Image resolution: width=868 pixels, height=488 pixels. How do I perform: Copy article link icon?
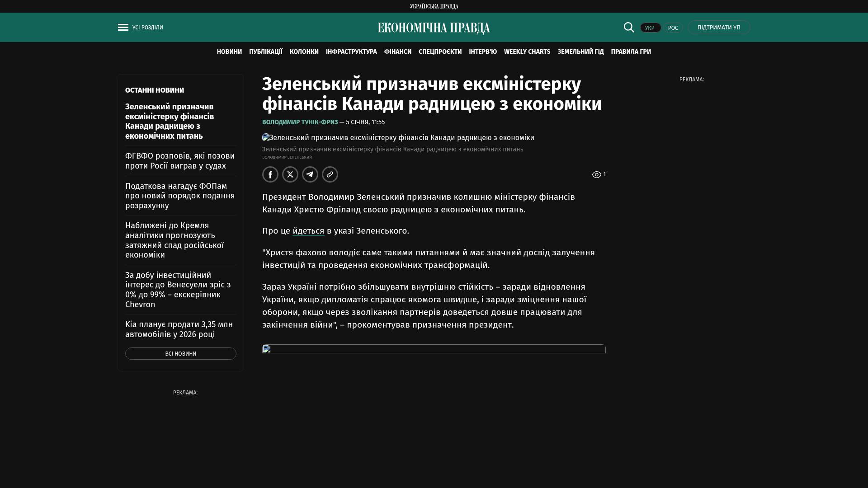pos(330,174)
